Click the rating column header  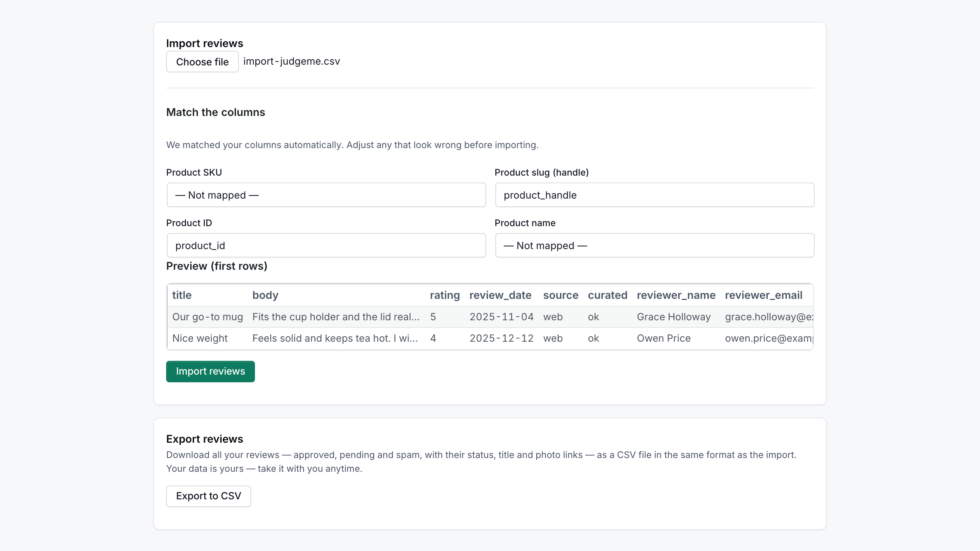[x=445, y=295]
